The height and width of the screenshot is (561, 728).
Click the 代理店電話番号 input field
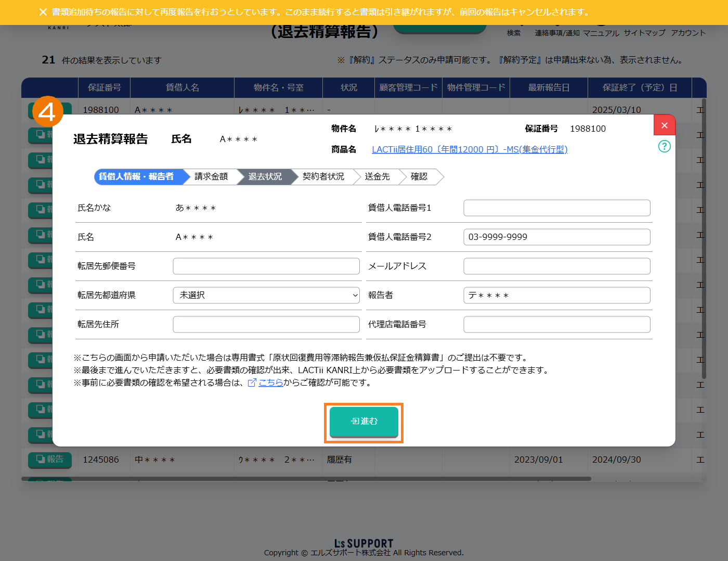556,324
